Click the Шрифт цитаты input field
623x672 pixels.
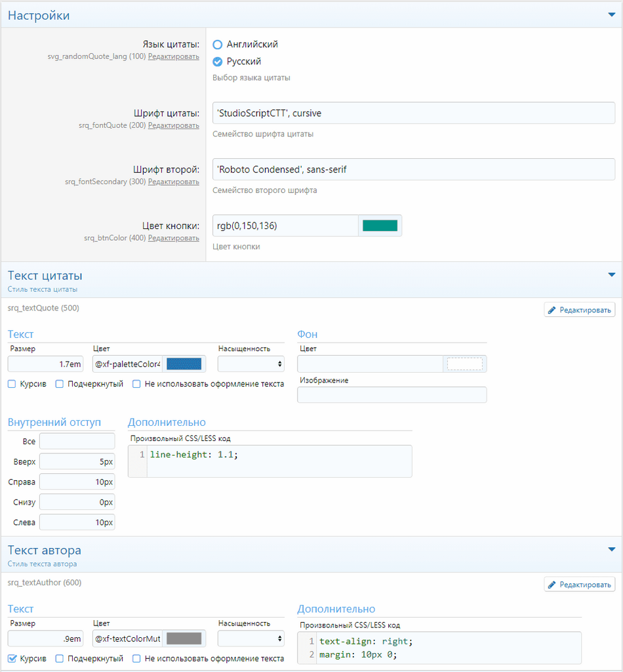click(413, 113)
